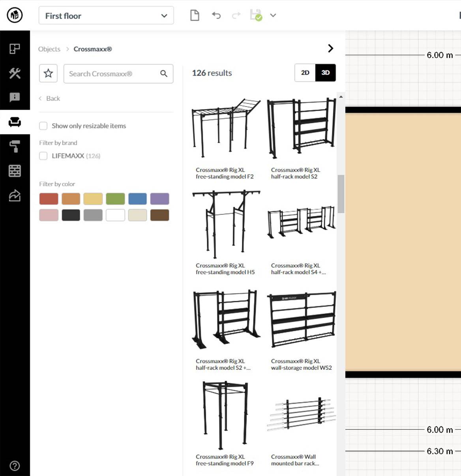Filter by blue color swatch

pos(137,199)
